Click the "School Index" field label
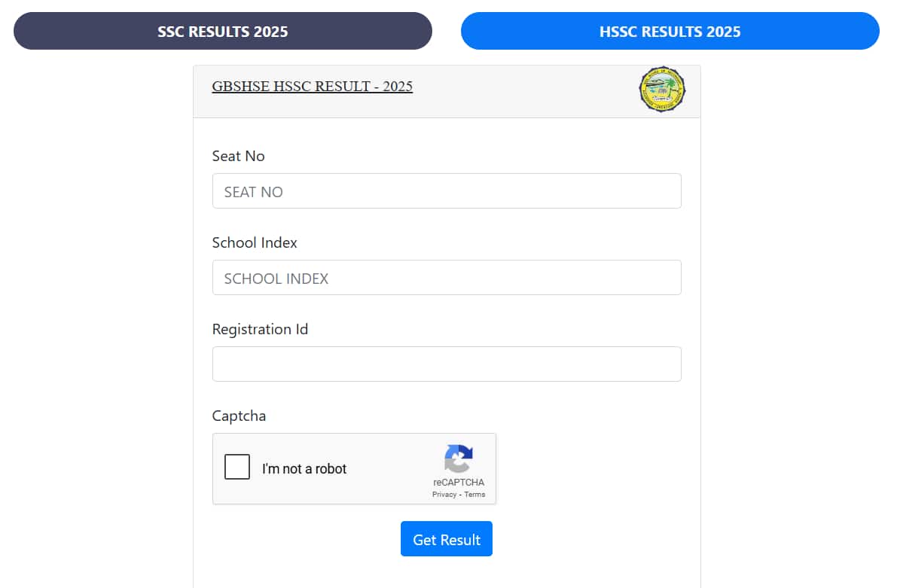The width and height of the screenshot is (897, 588). (x=255, y=242)
